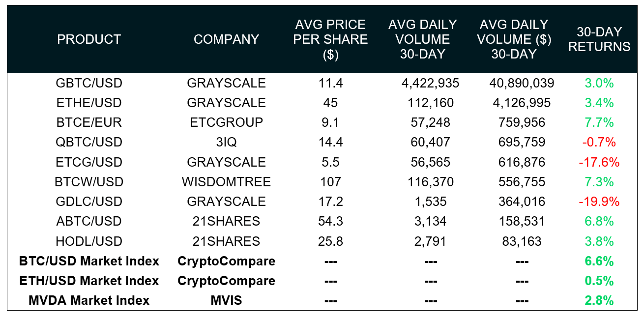Click the MVDA Market Index label

click(x=89, y=300)
